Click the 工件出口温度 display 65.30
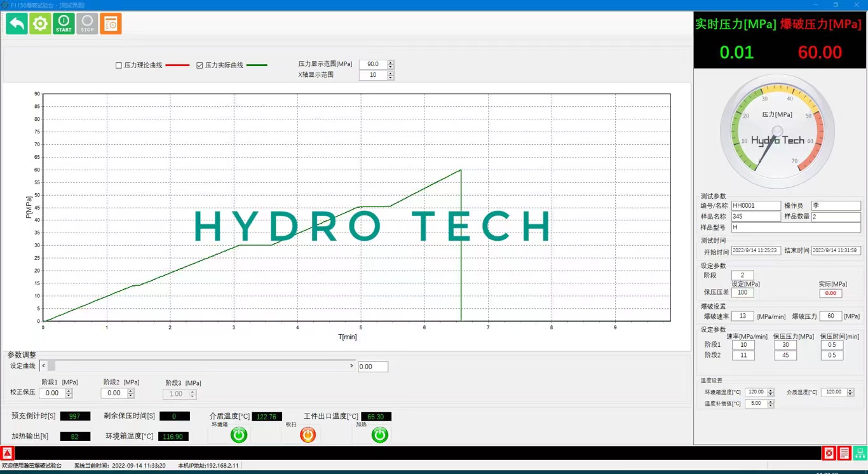This screenshot has width=868, height=474. pyautogui.click(x=376, y=417)
